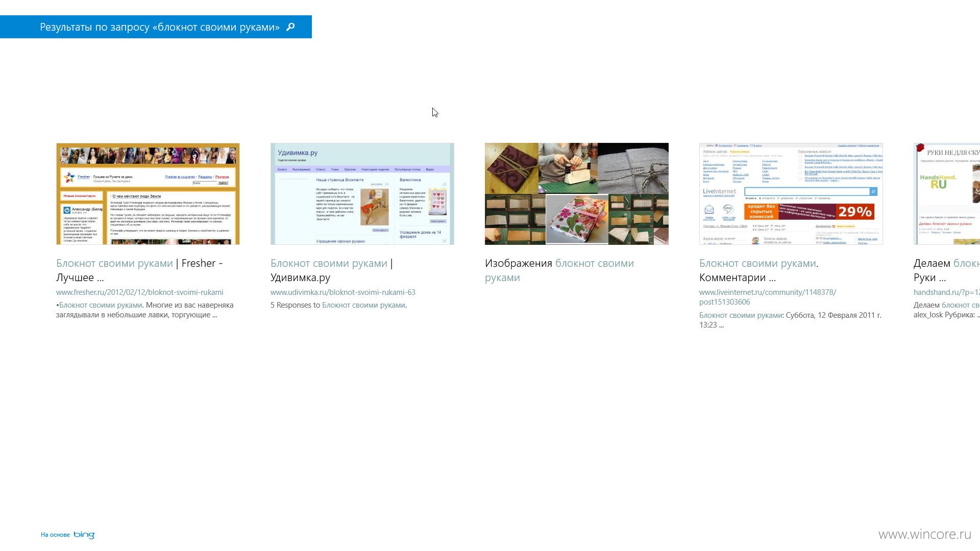
Task: Click the search magnifier icon in the header
Action: [x=290, y=27]
